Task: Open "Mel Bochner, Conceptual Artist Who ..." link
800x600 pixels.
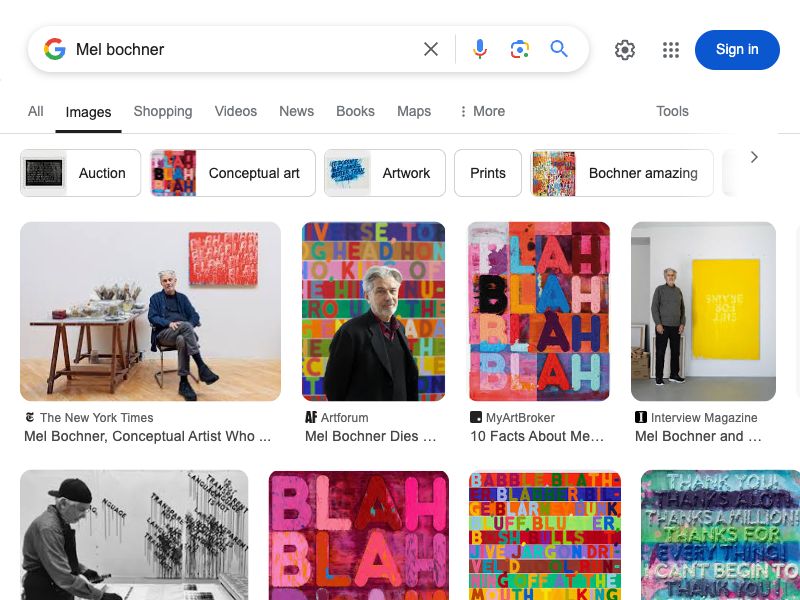Action: 147,436
